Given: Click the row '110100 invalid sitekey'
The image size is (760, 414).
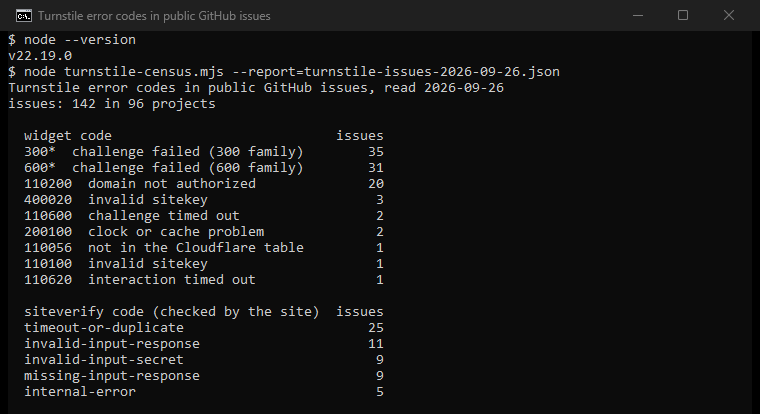Looking at the screenshot, I should click(204, 264).
